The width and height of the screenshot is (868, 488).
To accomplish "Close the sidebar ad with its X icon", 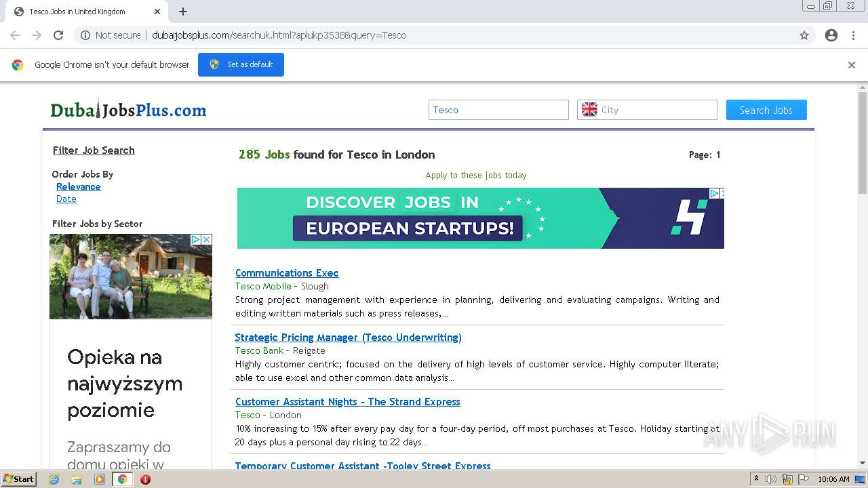I will [x=207, y=240].
